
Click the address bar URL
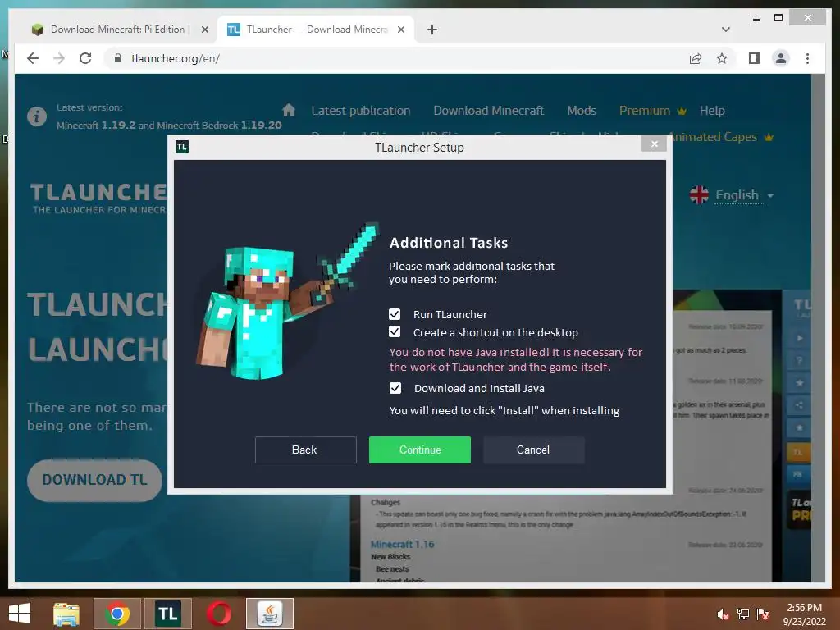(x=176, y=58)
